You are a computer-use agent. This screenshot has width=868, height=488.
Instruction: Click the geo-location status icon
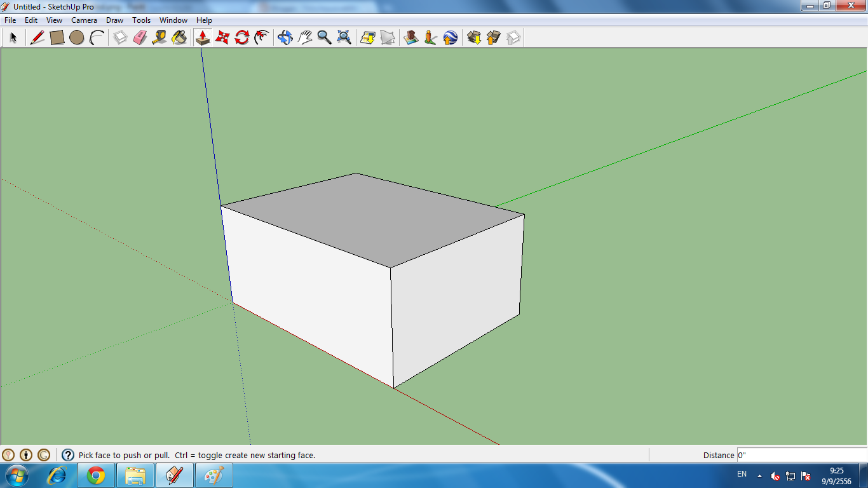click(8, 455)
